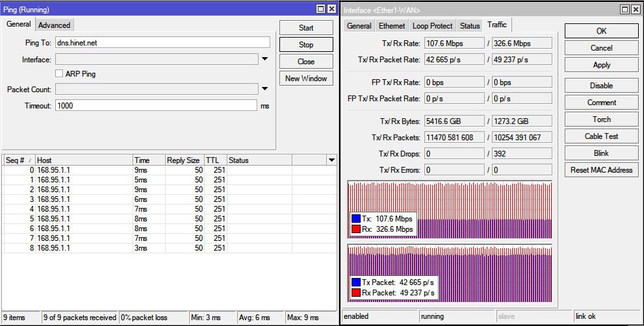
Task: Click Cancel in Interface window
Action: click(x=601, y=48)
